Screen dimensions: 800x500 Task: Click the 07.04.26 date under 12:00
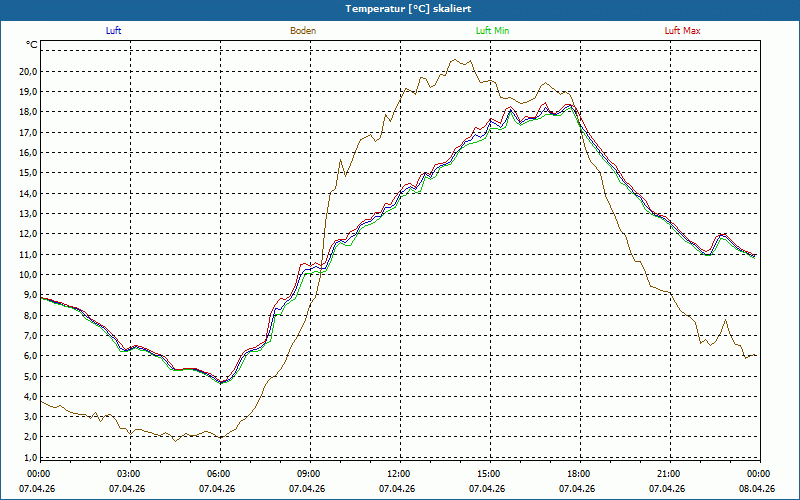(397, 488)
